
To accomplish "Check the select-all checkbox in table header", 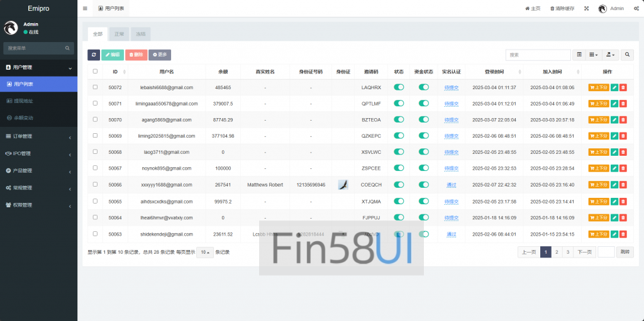I will point(95,72).
